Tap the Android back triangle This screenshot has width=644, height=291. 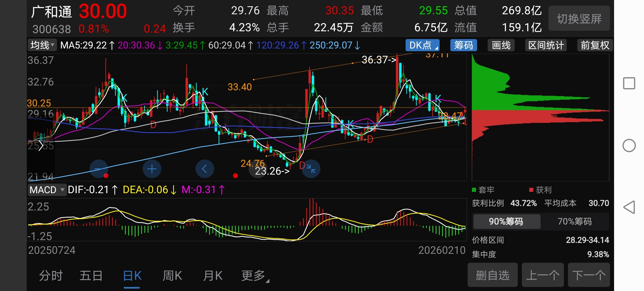click(629, 207)
